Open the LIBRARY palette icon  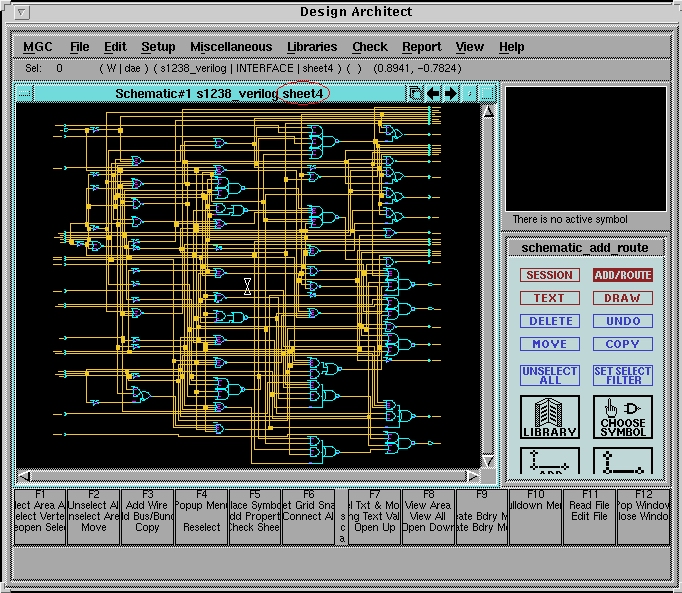tap(549, 417)
